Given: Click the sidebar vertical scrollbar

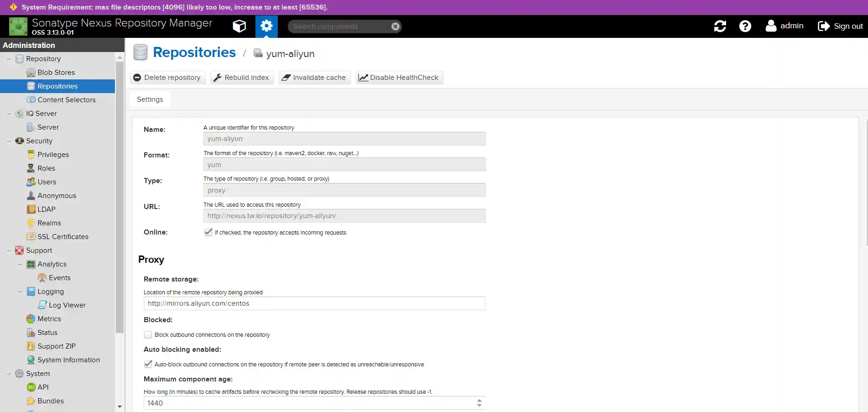Looking at the screenshot, I should click(120, 197).
